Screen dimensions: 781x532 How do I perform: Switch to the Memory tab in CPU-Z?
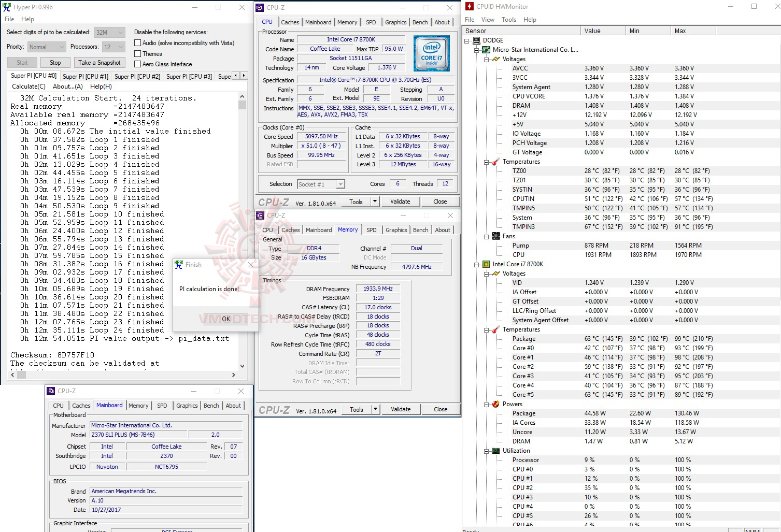(347, 22)
